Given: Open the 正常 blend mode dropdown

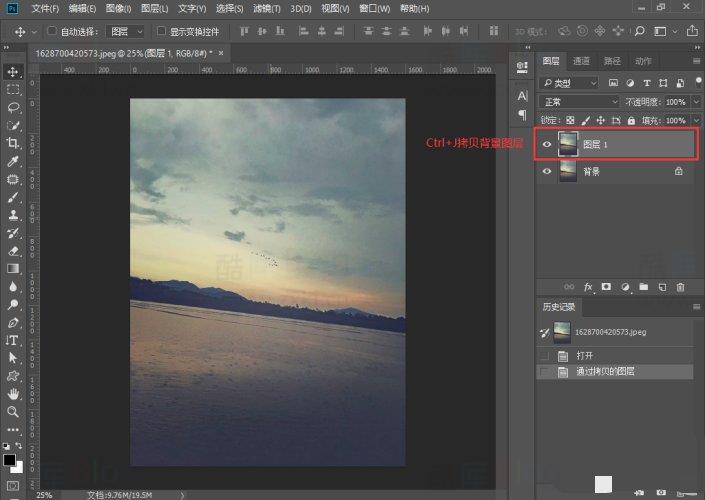Looking at the screenshot, I should [x=579, y=102].
